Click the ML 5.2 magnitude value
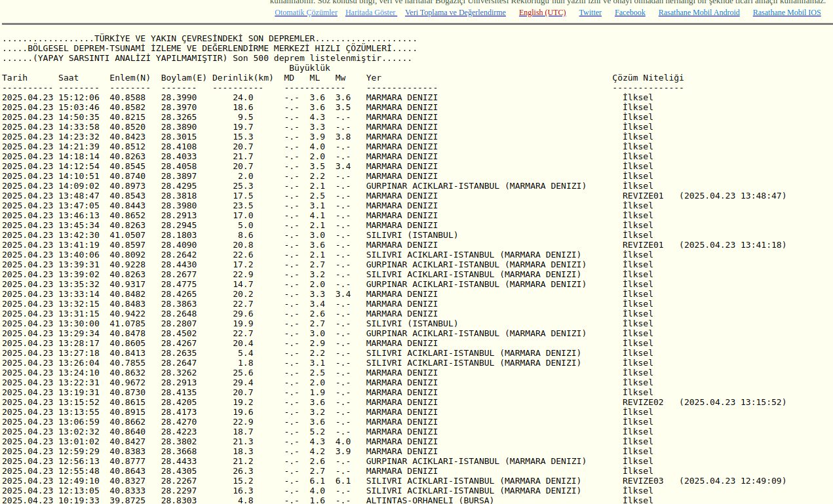Image resolution: width=833 pixels, height=504 pixels. point(317,432)
